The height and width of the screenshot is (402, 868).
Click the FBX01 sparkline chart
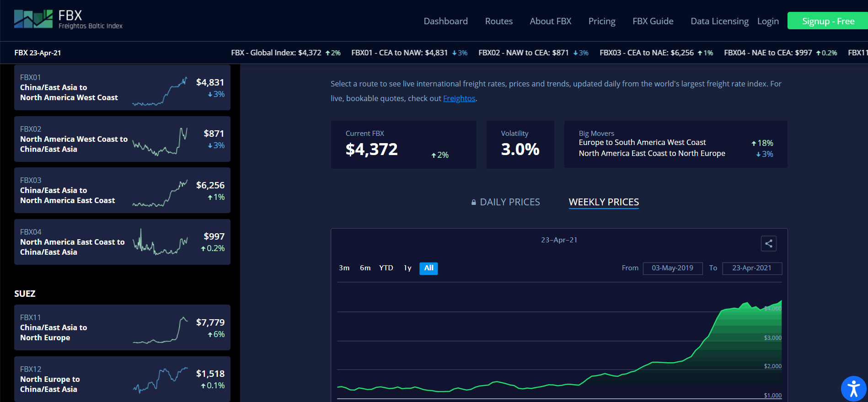tap(160, 91)
